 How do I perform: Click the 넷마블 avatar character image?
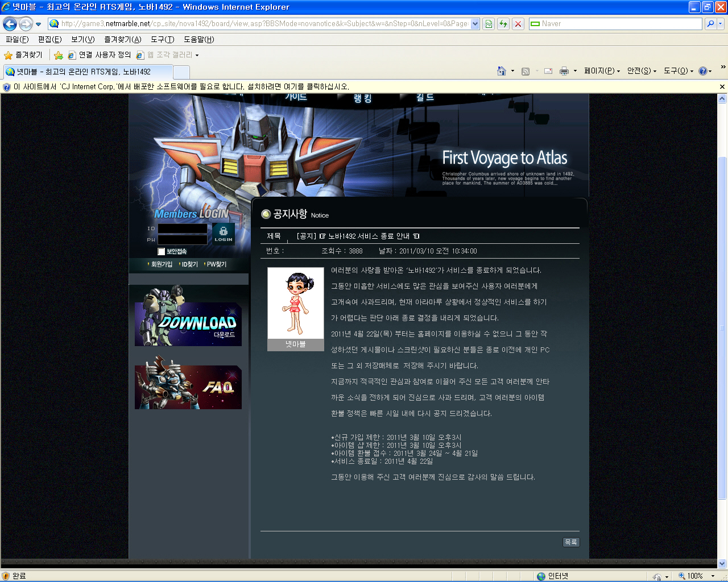coord(296,304)
